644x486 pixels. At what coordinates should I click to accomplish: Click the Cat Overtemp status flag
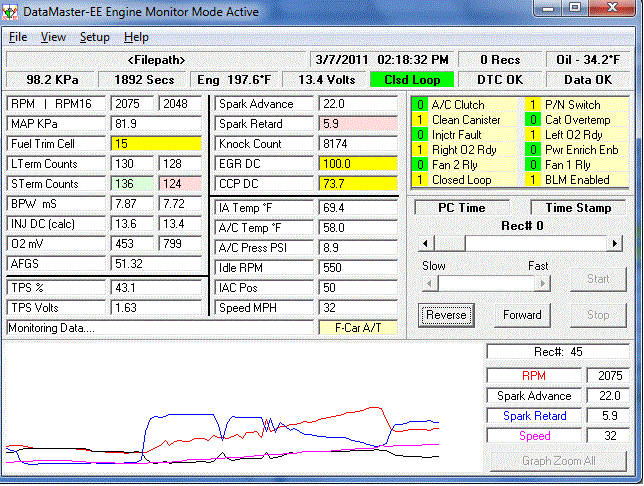click(576, 120)
